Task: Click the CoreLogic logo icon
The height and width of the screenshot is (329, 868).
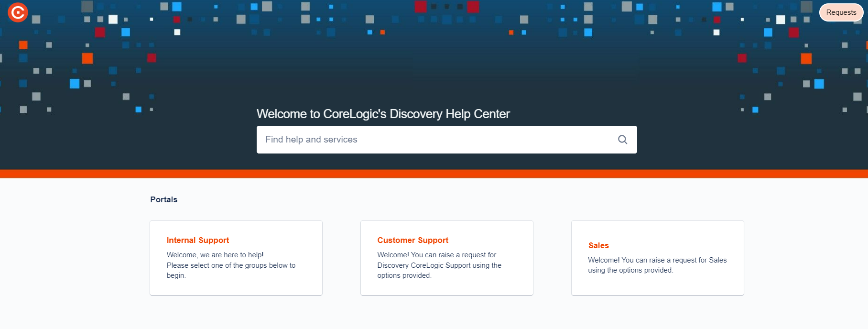Action: [18, 12]
